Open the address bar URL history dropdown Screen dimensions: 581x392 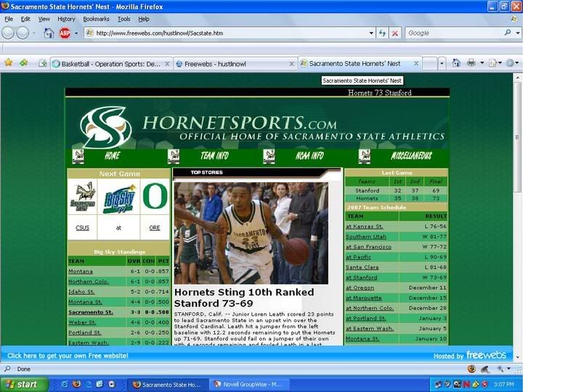(x=370, y=33)
